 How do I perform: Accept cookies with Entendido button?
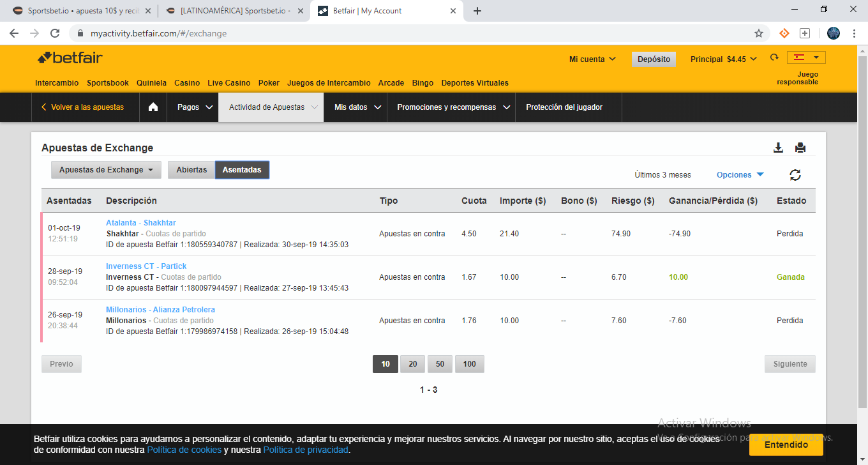786,445
